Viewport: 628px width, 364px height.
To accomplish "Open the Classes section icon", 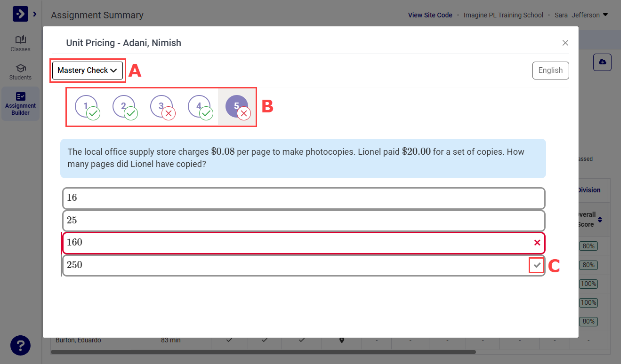I will [x=20, y=43].
